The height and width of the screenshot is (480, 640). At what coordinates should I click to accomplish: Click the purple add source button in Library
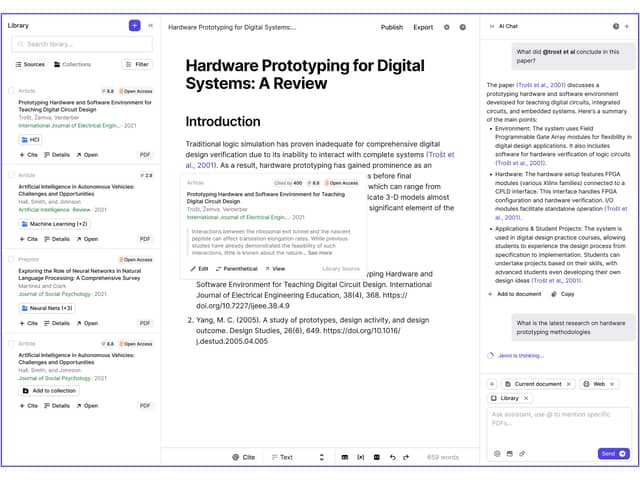134,26
